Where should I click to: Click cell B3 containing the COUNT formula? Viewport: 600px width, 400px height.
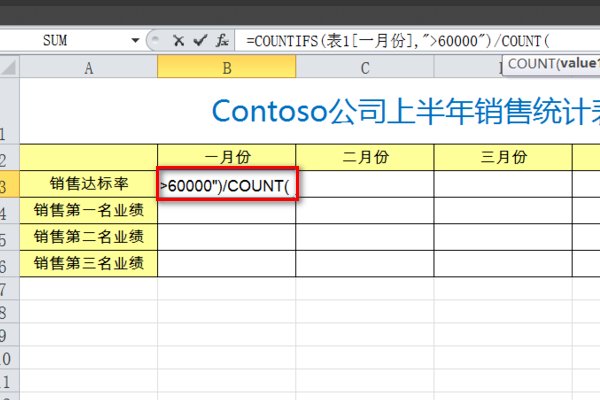click(227, 184)
